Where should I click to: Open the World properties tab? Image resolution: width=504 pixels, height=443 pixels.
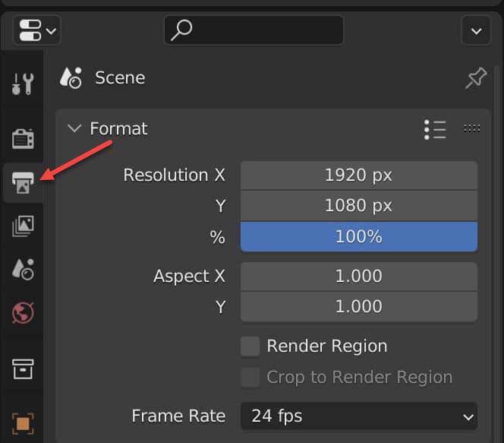[23, 313]
